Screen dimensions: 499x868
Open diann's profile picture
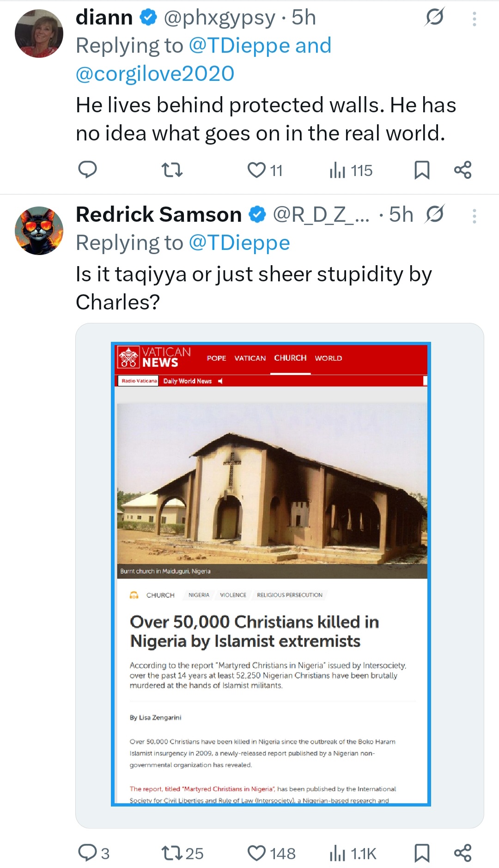click(39, 33)
